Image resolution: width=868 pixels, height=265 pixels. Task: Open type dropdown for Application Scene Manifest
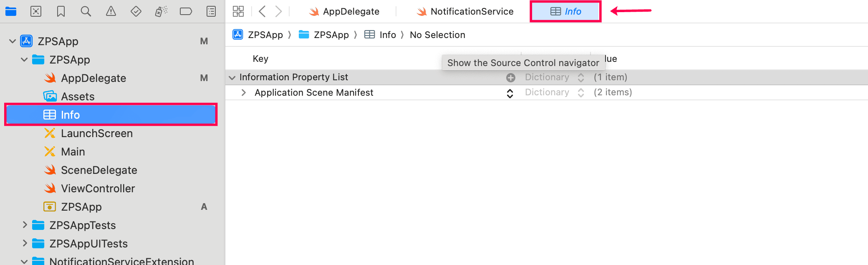pos(580,92)
